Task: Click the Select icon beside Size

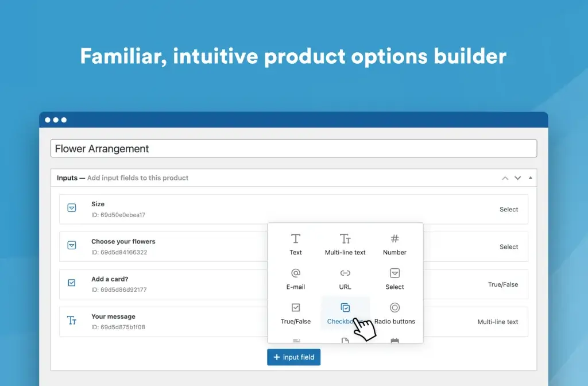Action: point(72,209)
